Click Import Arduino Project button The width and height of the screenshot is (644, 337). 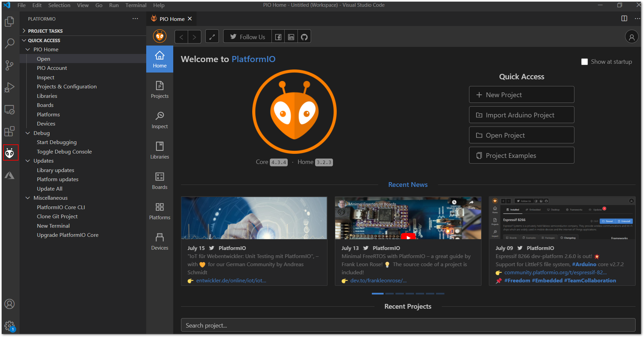521,115
